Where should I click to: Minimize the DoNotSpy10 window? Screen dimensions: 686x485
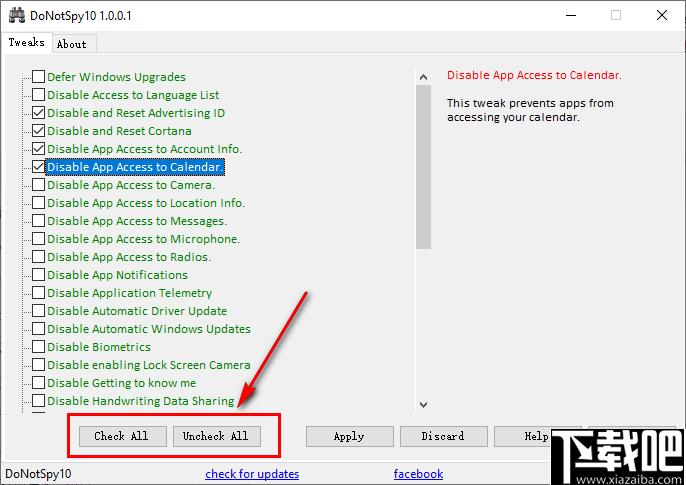pyautogui.click(x=571, y=15)
